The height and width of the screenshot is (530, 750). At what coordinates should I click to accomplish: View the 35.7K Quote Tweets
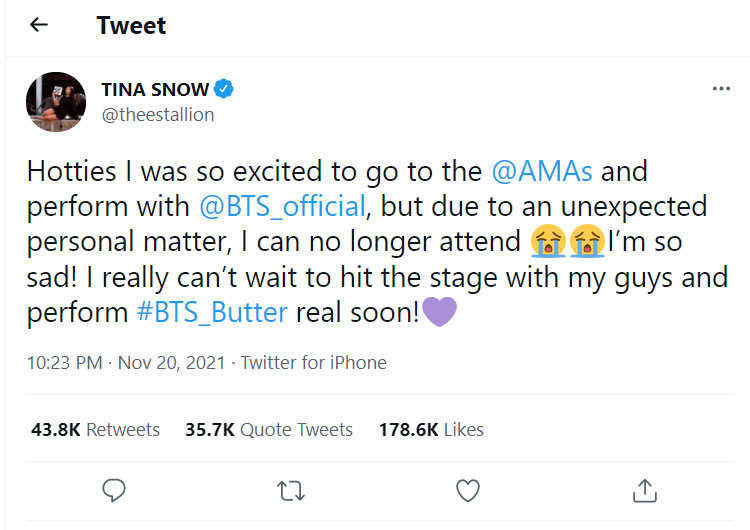pos(269,430)
